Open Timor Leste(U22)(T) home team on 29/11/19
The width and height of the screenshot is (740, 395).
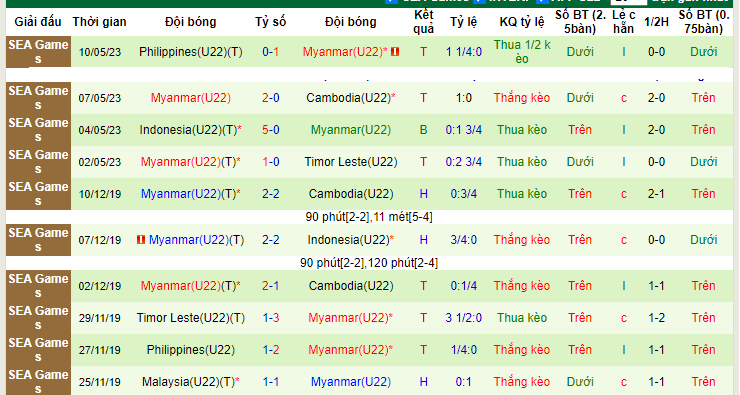click(191, 318)
